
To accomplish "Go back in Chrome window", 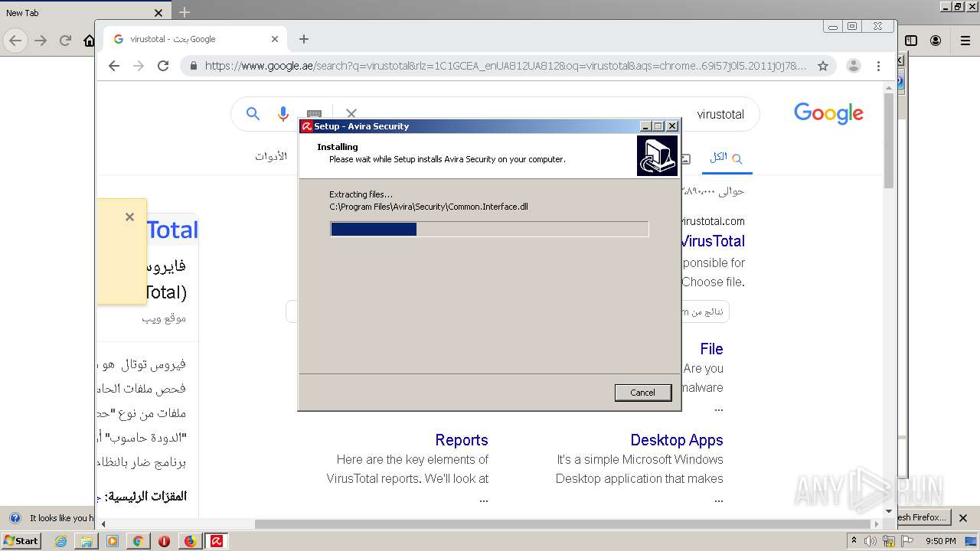I will (114, 66).
